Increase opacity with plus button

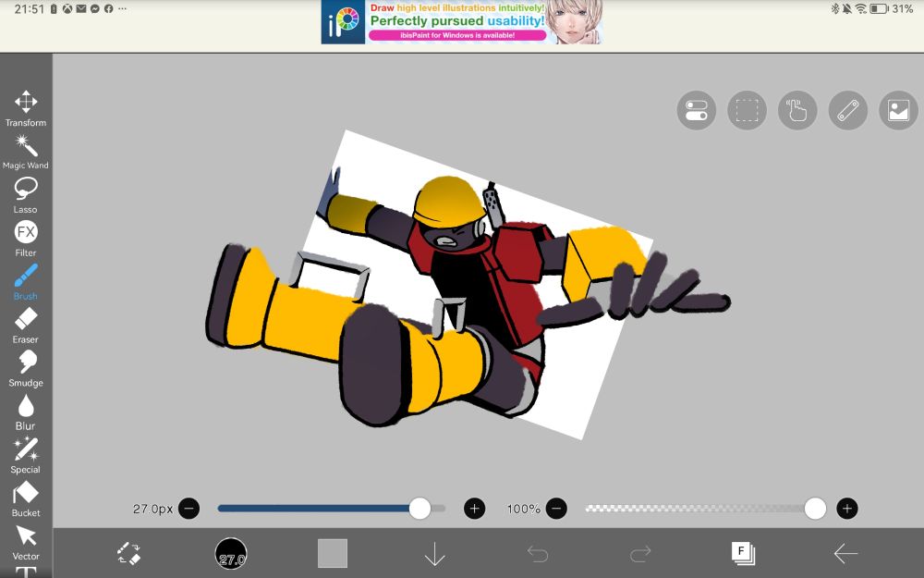(x=846, y=509)
